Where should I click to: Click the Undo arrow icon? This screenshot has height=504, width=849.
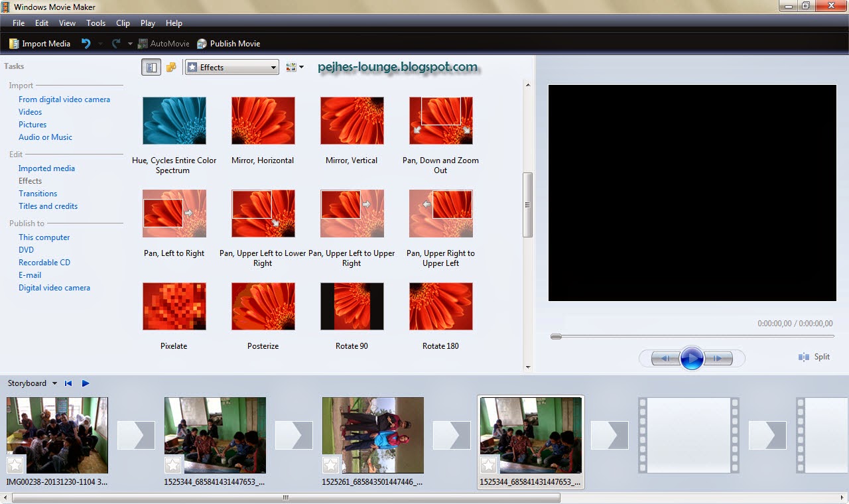tap(85, 43)
